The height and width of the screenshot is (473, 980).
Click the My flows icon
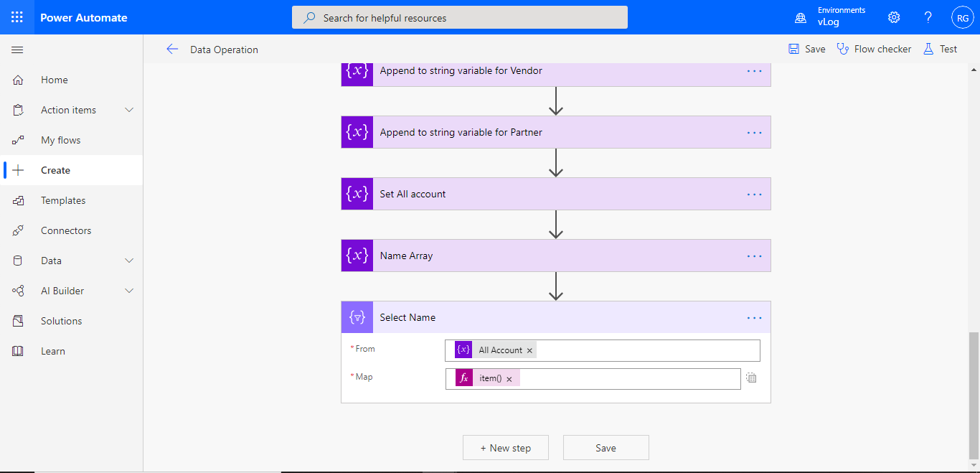click(x=18, y=140)
